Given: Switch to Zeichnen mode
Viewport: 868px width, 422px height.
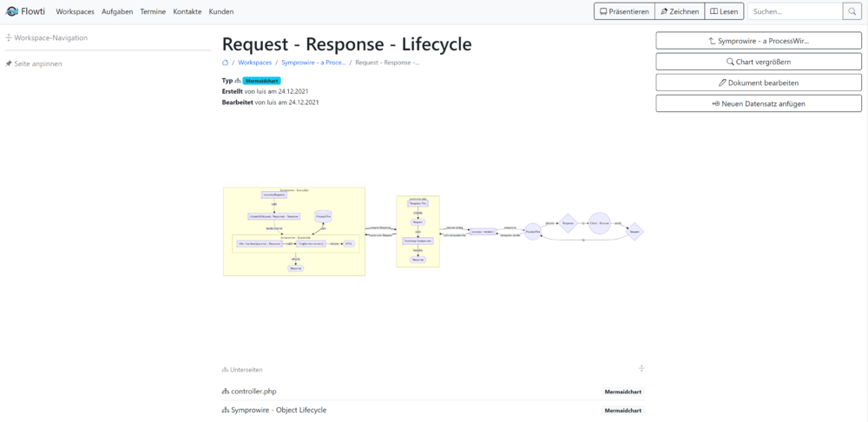Looking at the screenshot, I should (679, 12).
